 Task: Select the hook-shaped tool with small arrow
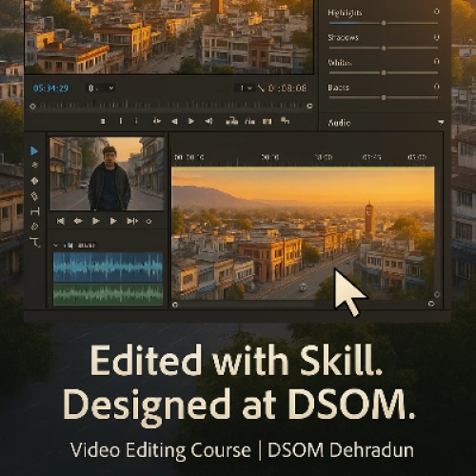(35, 242)
